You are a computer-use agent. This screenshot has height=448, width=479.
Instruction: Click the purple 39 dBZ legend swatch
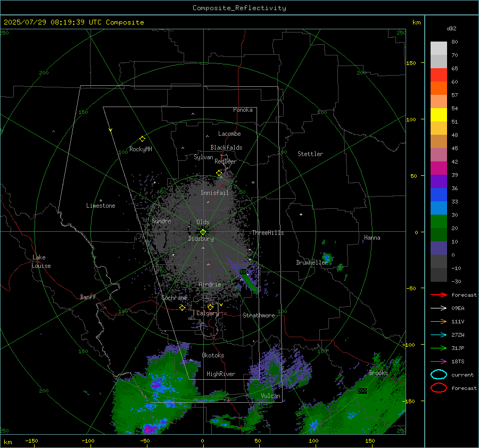pos(439,181)
